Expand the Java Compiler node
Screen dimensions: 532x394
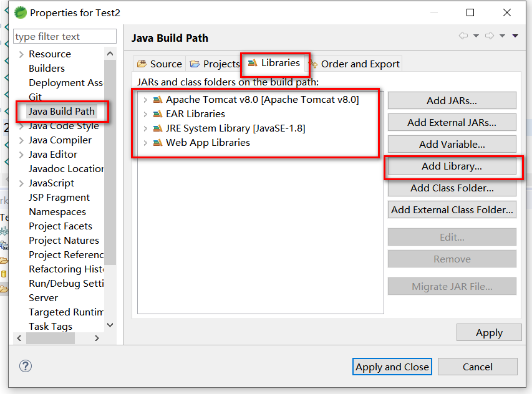pyautogui.click(x=21, y=140)
